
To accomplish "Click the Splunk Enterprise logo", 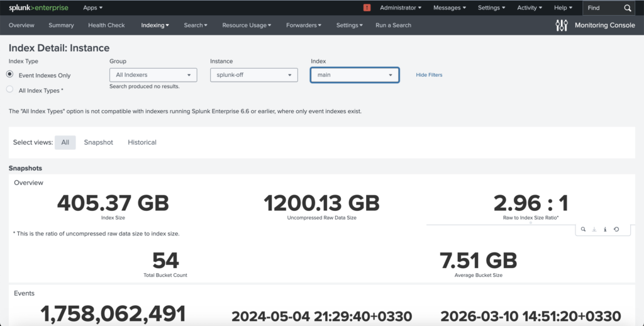I will 38,8.
